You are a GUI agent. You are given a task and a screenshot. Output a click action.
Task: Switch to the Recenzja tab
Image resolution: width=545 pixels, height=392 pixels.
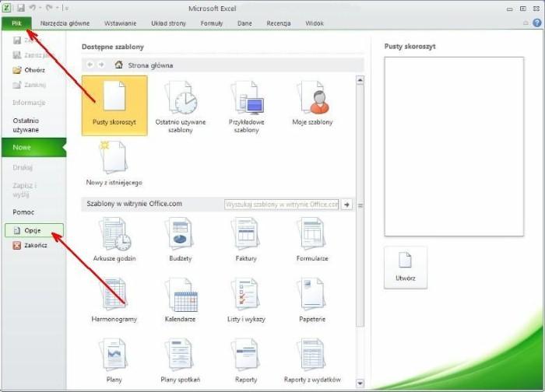279,23
